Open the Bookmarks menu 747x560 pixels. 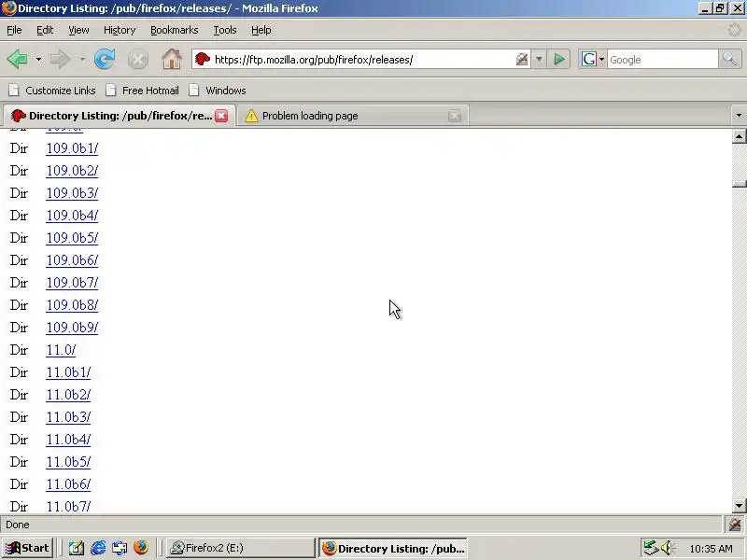coord(175,30)
